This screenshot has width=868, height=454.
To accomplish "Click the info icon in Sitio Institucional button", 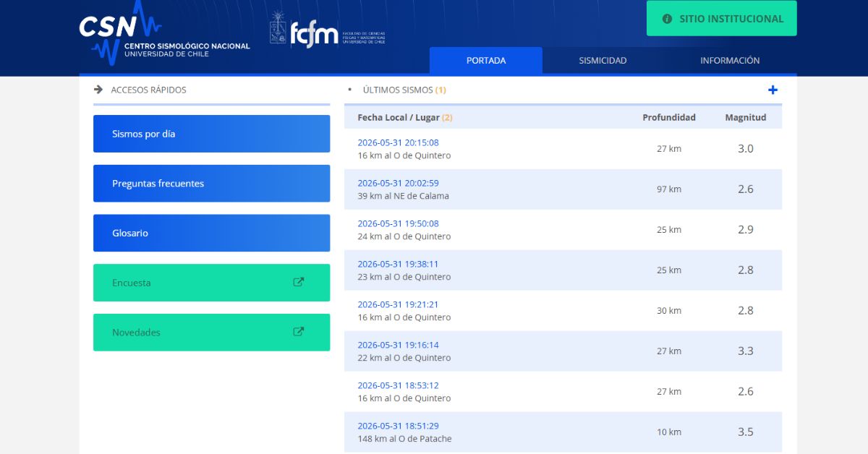I will pyautogui.click(x=667, y=19).
